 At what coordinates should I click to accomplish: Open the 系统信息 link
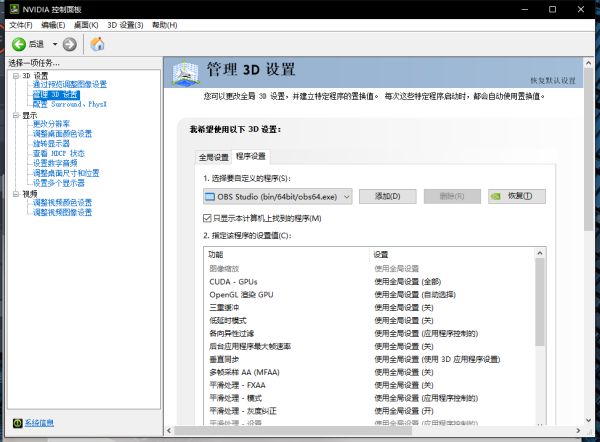point(39,423)
